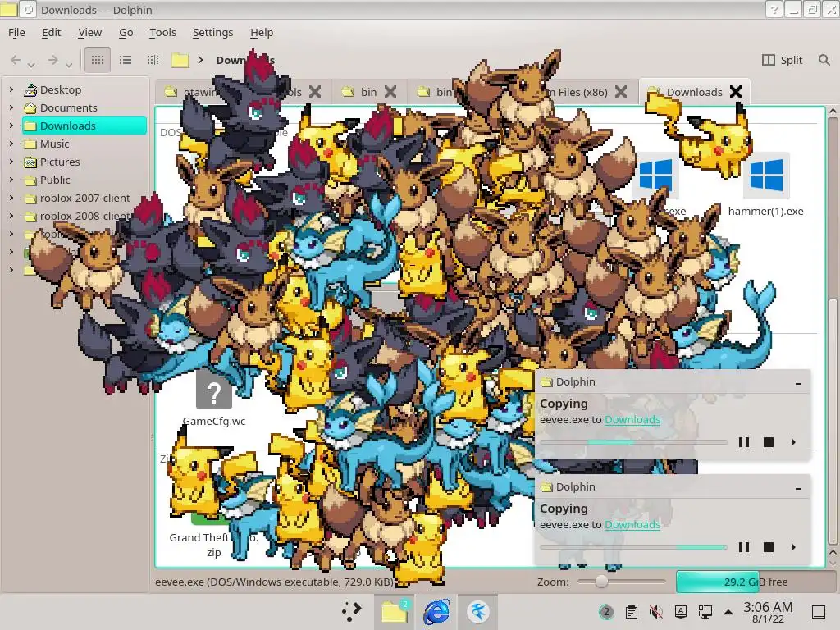Select roblox-2008-client folder in tree
This screenshot has height=630, width=840.
click(x=84, y=216)
